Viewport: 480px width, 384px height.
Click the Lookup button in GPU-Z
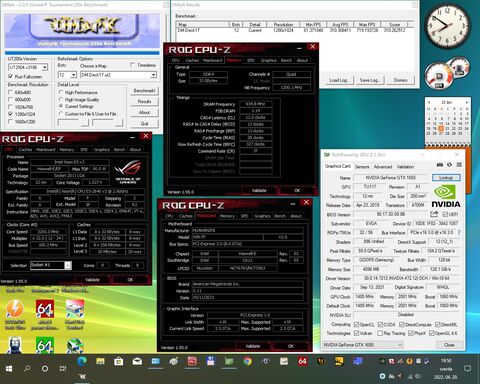446,177
